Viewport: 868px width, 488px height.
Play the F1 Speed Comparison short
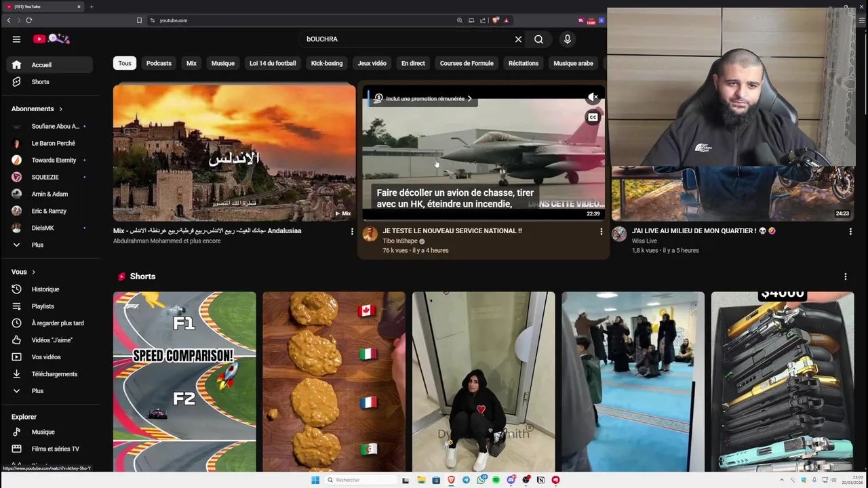pos(184,382)
